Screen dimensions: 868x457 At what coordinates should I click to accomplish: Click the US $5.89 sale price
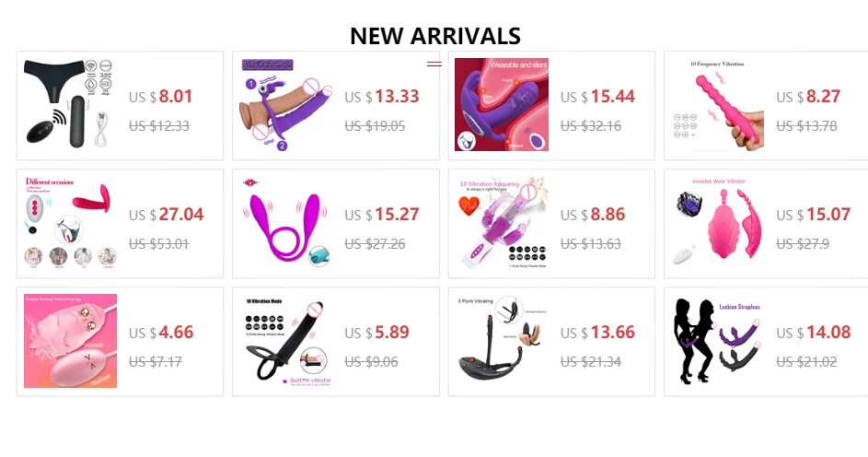(x=377, y=333)
